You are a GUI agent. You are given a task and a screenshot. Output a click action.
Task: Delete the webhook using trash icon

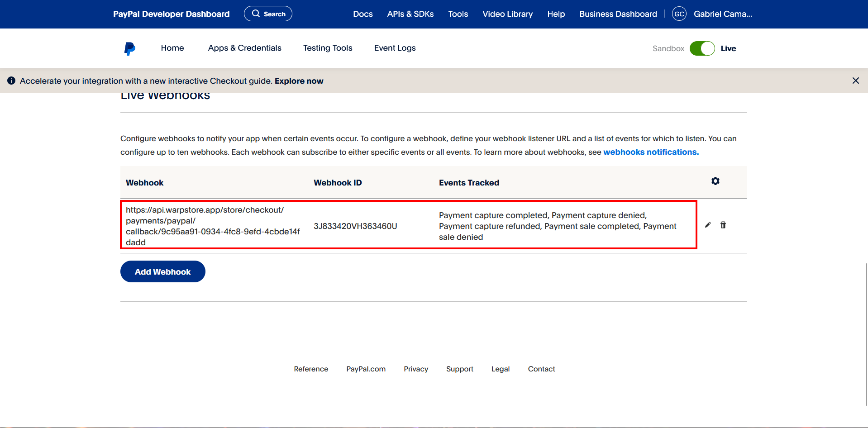pos(723,225)
